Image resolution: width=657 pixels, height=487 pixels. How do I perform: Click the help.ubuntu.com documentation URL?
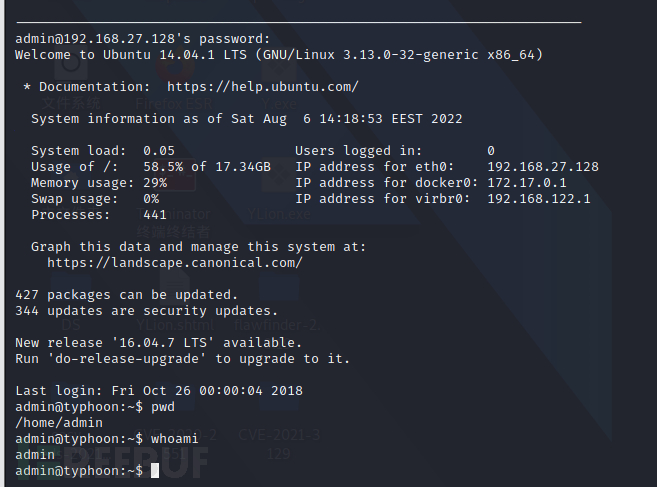tap(263, 87)
